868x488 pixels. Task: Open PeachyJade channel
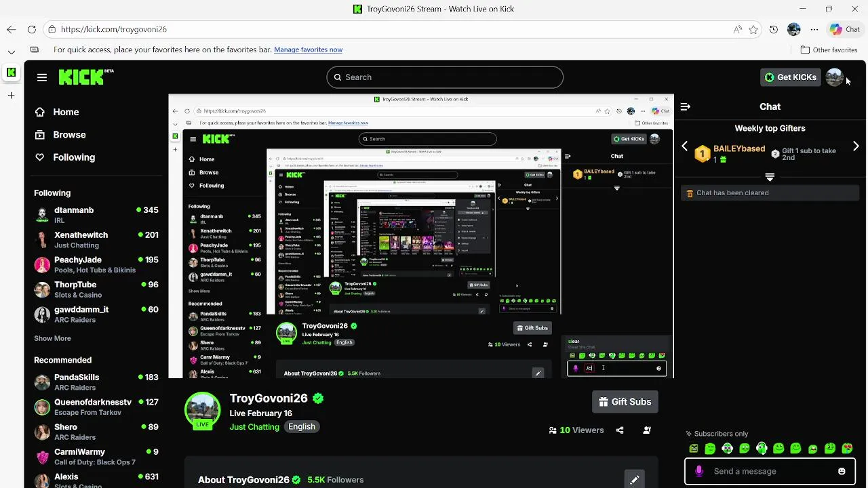[96, 264]
